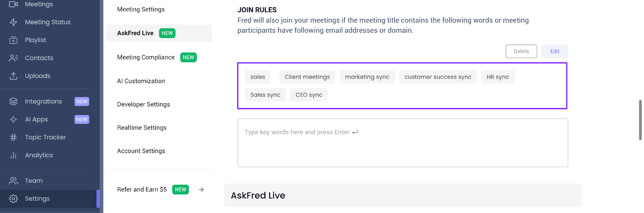Open Meetings via camera icon
This screenshot has height=213, width=644.
(x=13, y=4)
